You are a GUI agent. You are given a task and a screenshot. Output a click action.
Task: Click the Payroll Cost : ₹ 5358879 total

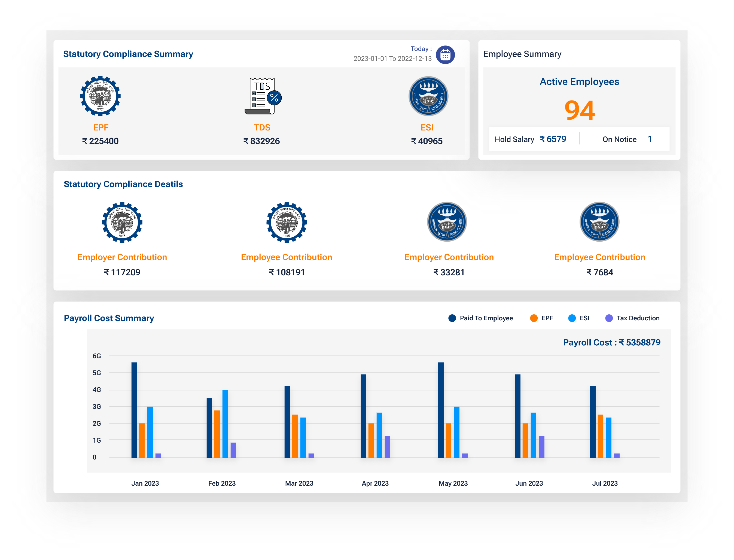(x=611, y=343)
